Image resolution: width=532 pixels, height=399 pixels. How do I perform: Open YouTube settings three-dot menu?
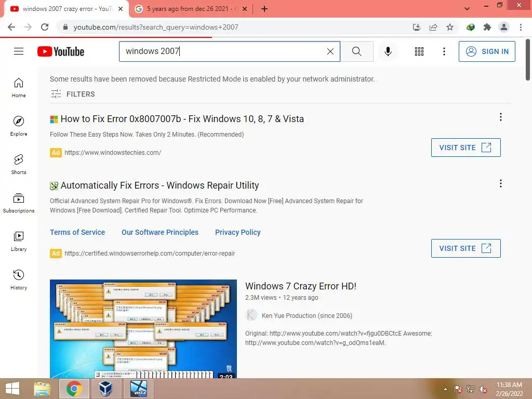click(444, 51)
